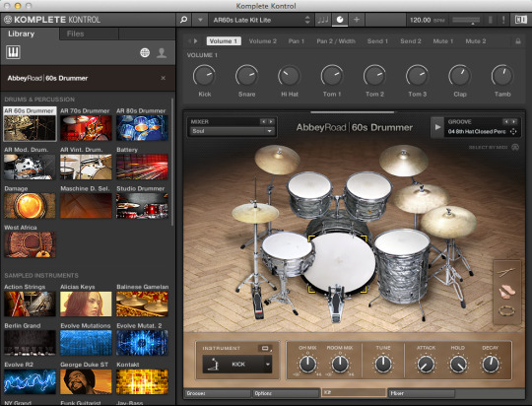Open the Mixer preset Soul dropdown
The height and width of the screenshot is (406, 532).
click(233, 131)
